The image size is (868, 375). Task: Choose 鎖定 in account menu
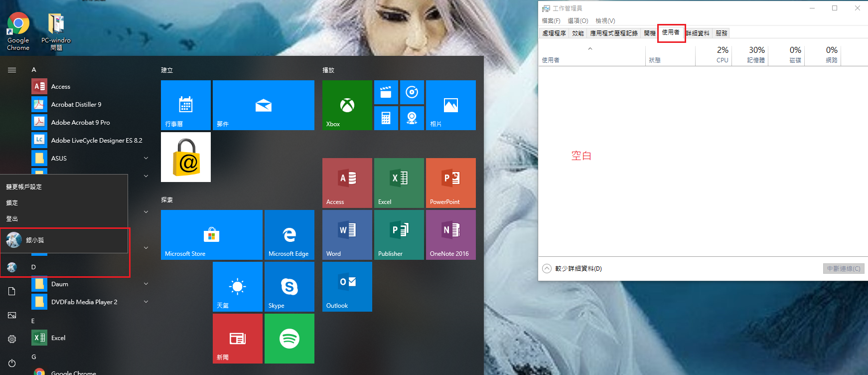point(64,202)
